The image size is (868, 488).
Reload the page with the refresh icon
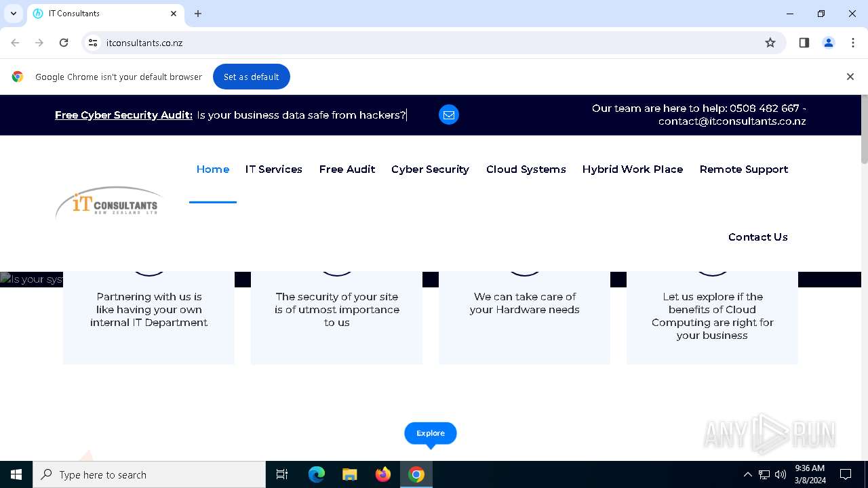tap(64, 43)
